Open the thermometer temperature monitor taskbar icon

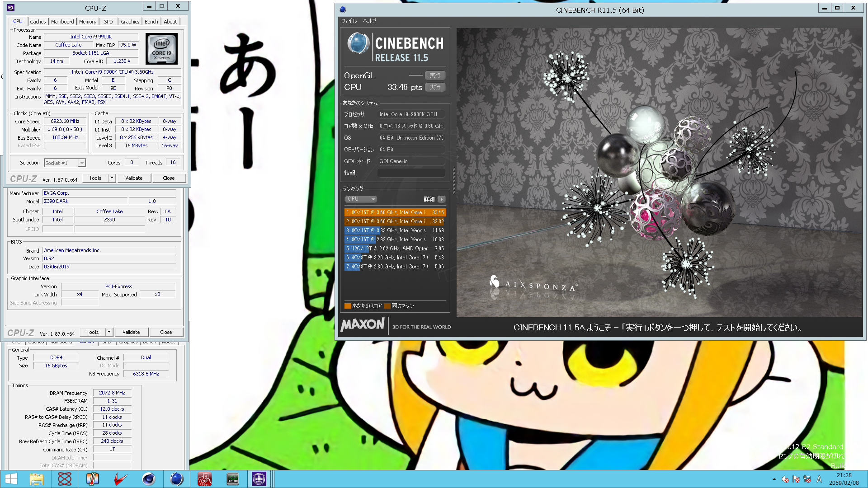[x=93, y=479]
